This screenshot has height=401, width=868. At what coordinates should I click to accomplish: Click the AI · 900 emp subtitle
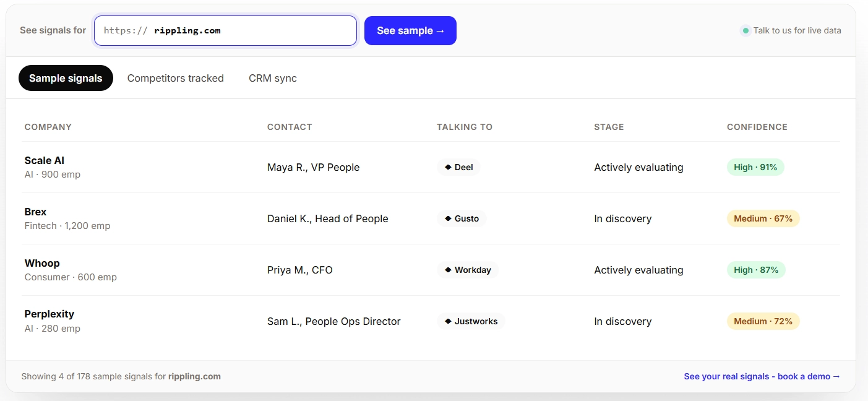tap(53, 175)
